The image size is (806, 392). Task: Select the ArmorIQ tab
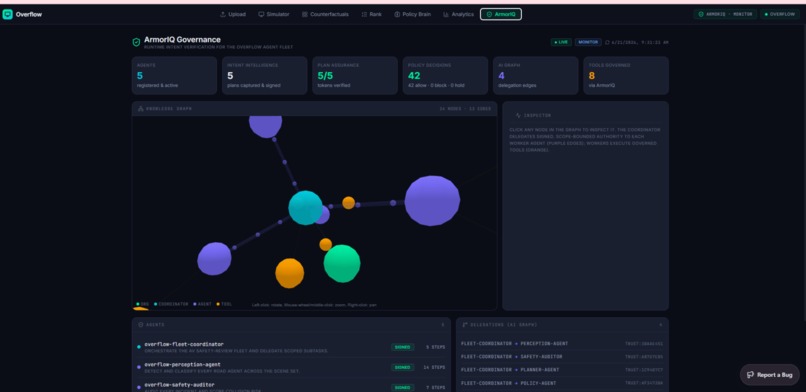[501, 14]
